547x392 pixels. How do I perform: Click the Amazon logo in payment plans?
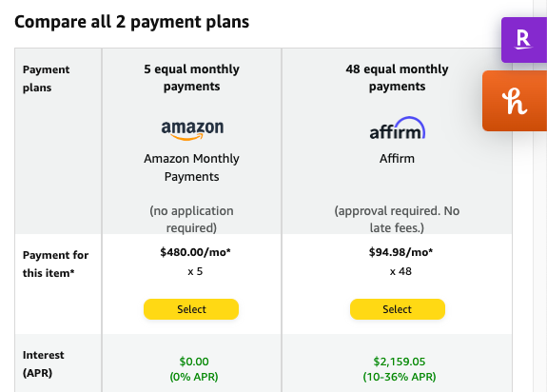192,130
